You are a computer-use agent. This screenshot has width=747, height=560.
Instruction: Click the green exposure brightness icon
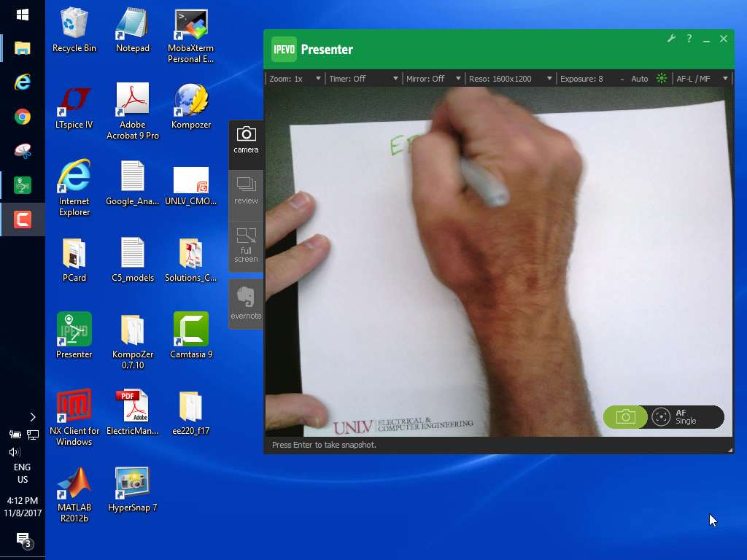[x=661, y=79]
